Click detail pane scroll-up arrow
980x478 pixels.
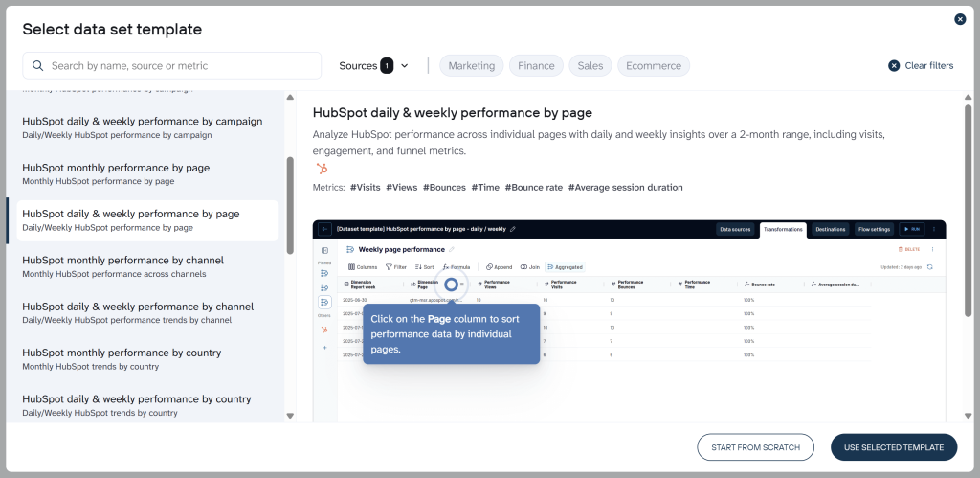coord(969,97)
